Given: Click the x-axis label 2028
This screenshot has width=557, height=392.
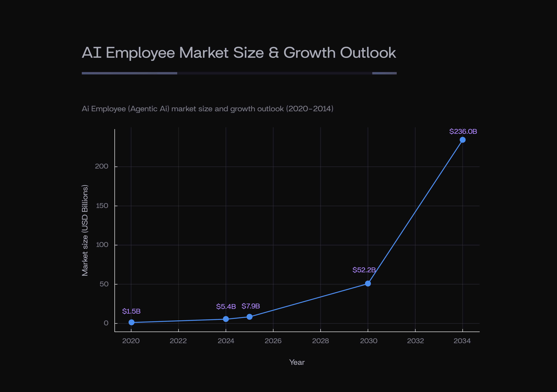Looking at the screenshot, I should pyautogui.click(x=320, y=341).
